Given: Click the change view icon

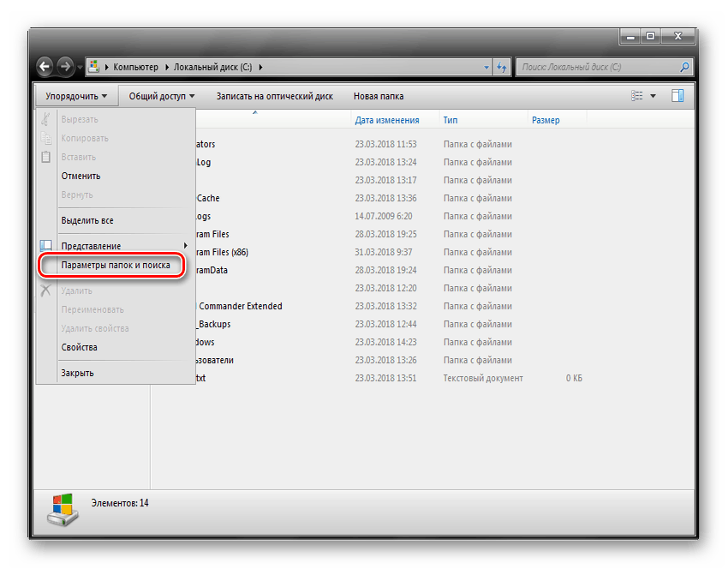Looking at the screenshot, I should [x=637, y=96].
